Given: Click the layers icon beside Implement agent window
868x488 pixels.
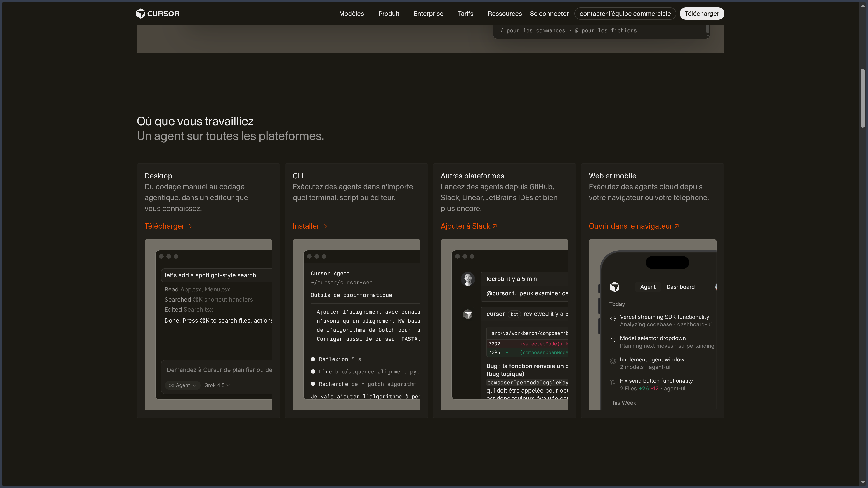Looking at the screenshot, I should (613, 361).
